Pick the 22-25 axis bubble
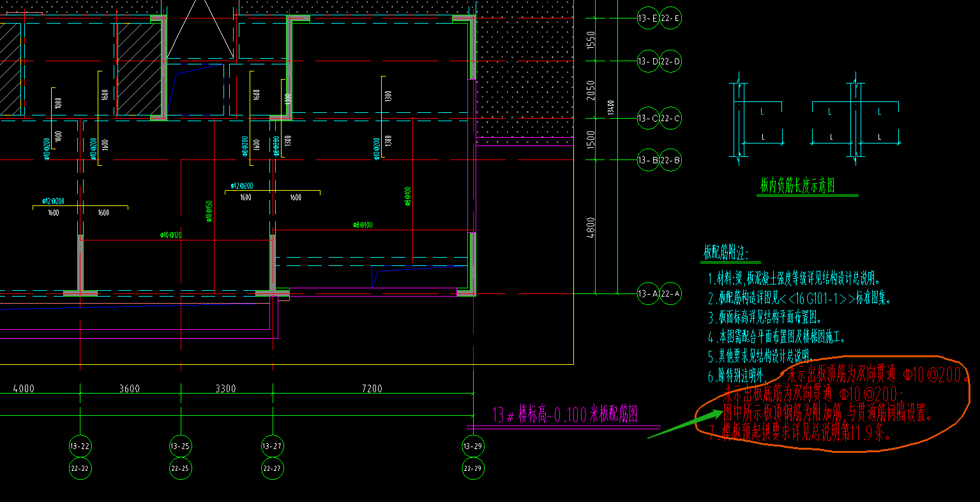Image resolution: width=980 pixels, height=502 pixels. 181,468
